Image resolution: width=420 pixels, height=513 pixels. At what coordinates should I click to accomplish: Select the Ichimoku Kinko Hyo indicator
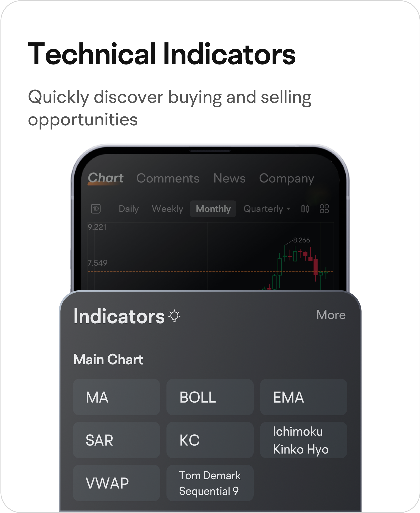304,440
